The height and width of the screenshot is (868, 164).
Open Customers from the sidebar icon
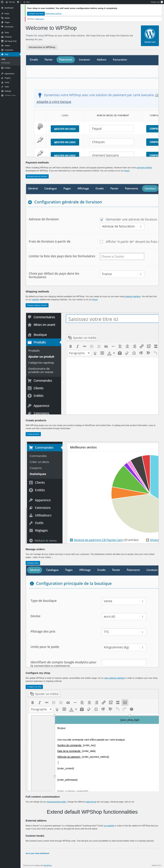tap(2, 50)
